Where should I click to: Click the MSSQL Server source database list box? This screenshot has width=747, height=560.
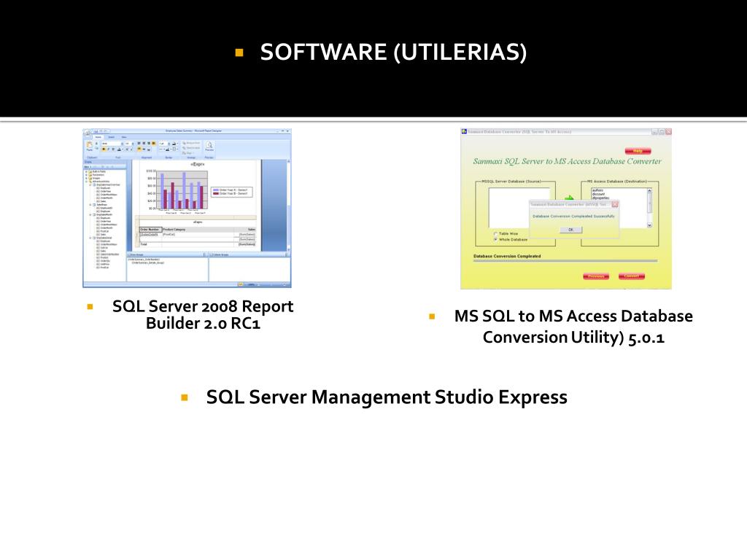[519, 208]
